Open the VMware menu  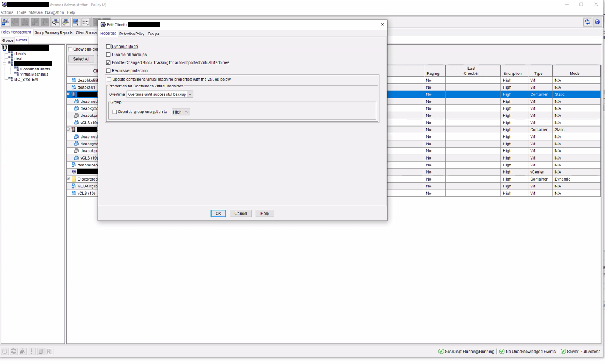tap(35, 12)
